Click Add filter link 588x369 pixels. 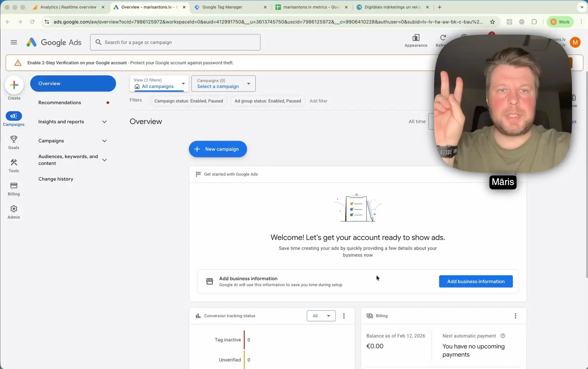tap(318, 101)
